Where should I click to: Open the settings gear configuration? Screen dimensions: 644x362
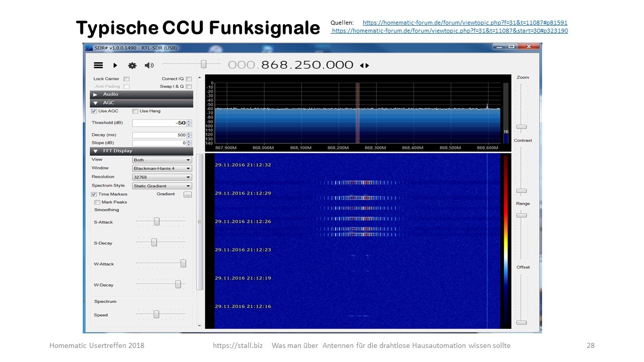(x=132, y=65)
